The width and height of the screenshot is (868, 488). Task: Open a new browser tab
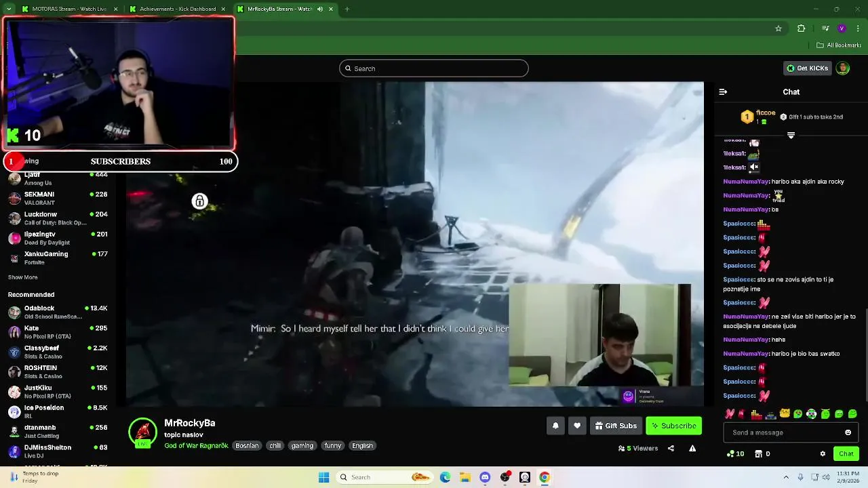pos(347,9)
